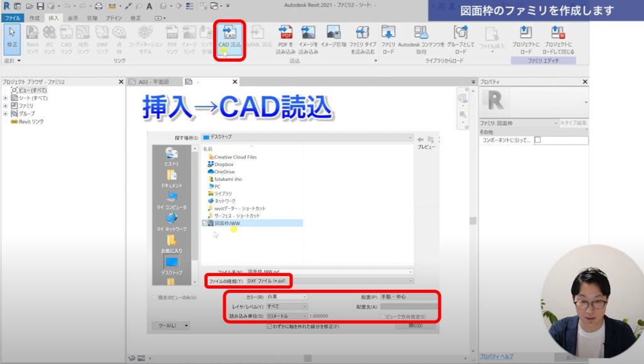Click Autodesk コンテンツを取得 icon
Image resolution: width=644 pixels, height=364 pixels.
tap(421, 36)
